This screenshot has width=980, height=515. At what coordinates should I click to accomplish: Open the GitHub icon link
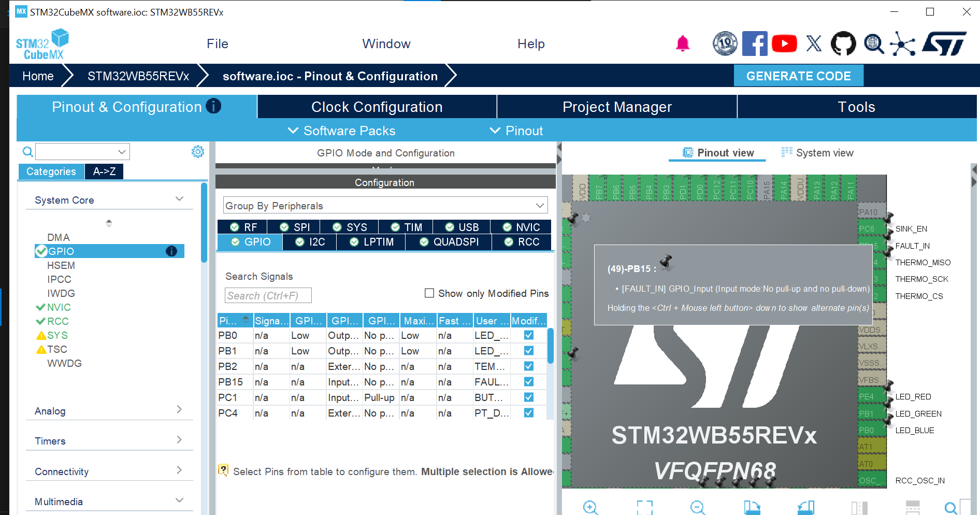843,44
